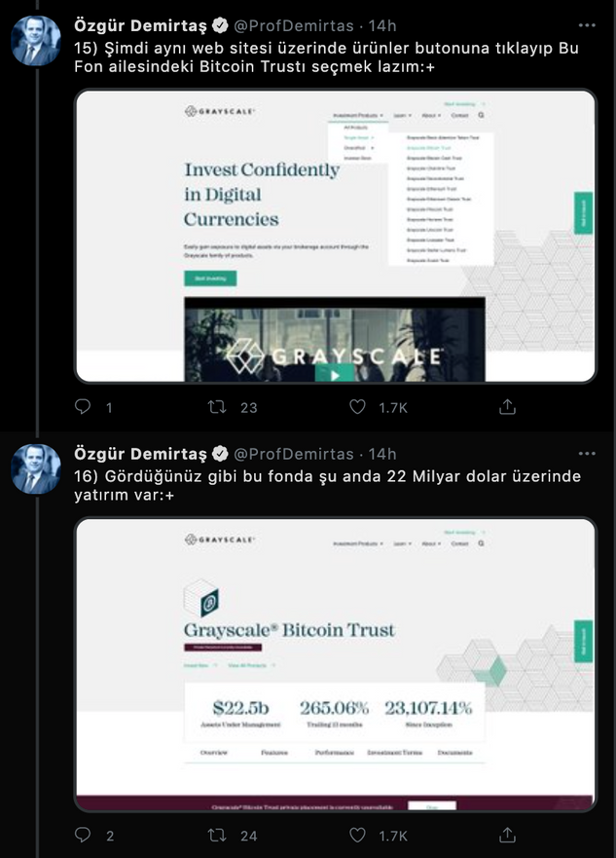Viewport: 616px width, 858px height.
Task: Open more options menu on first tweet
Action: 587,25
